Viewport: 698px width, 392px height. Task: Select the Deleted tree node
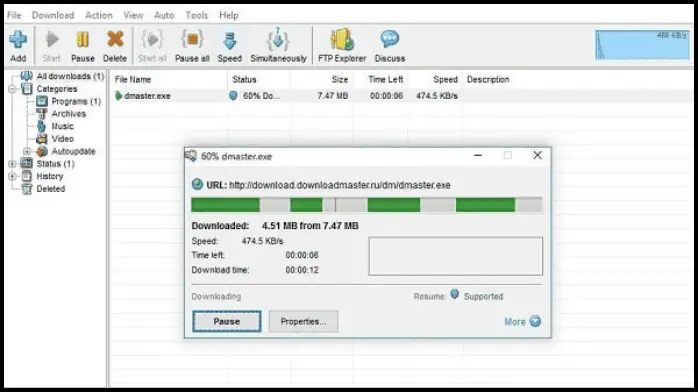tap(51, 189)
